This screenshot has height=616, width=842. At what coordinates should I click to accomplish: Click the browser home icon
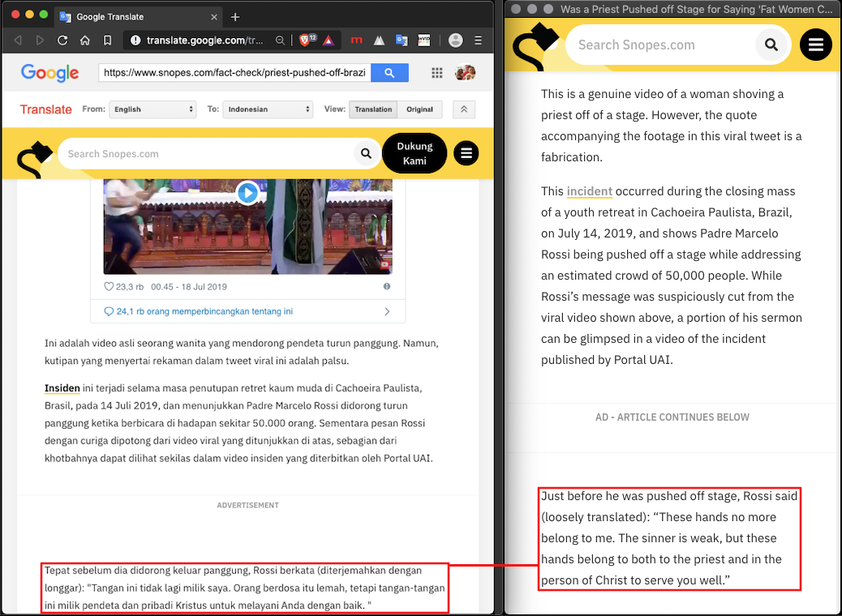pyautogui.click(x=85, y=40)
